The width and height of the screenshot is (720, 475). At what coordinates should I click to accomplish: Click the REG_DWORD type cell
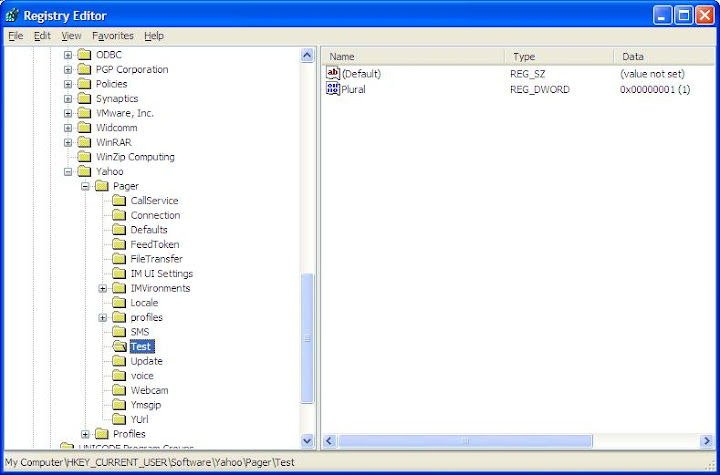pos(540,89)
